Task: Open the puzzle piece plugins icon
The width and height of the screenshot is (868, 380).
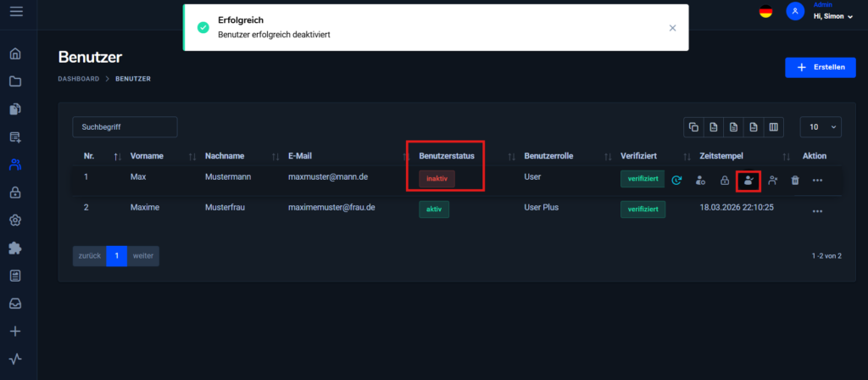Action: point(15,248)
